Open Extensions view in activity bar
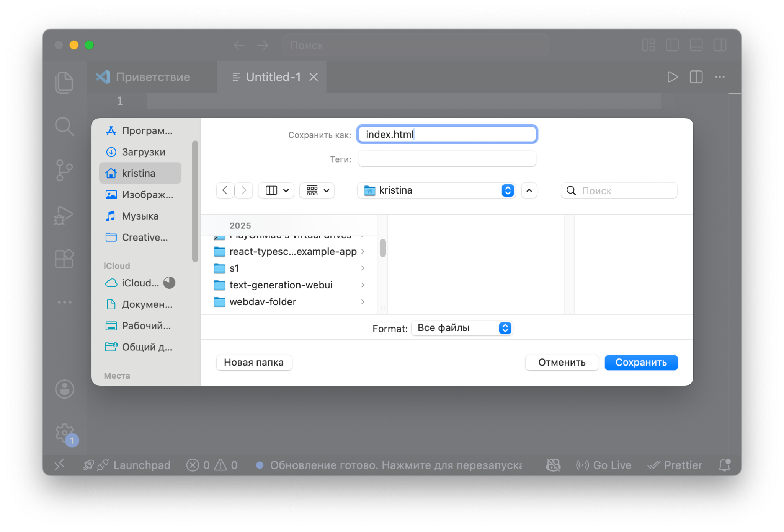This screenshot has width=784, height=532. click(x=64, y=259)
